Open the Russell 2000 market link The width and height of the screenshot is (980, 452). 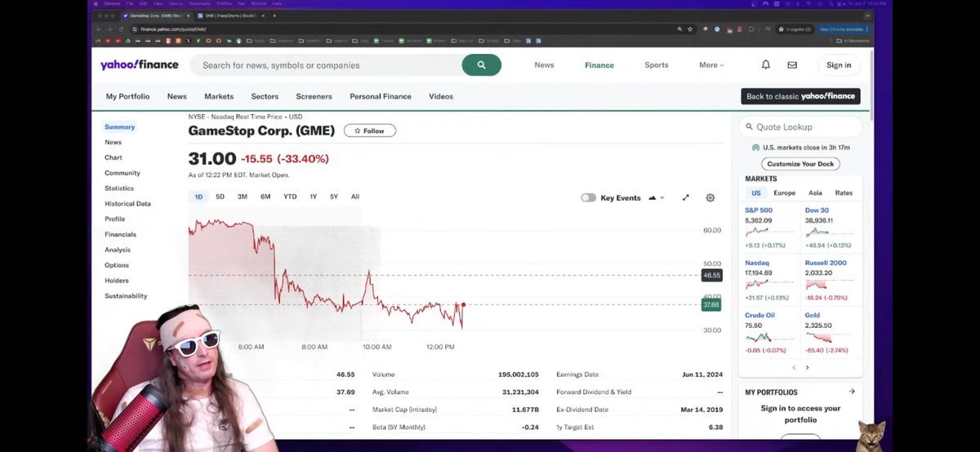point(826,263)
